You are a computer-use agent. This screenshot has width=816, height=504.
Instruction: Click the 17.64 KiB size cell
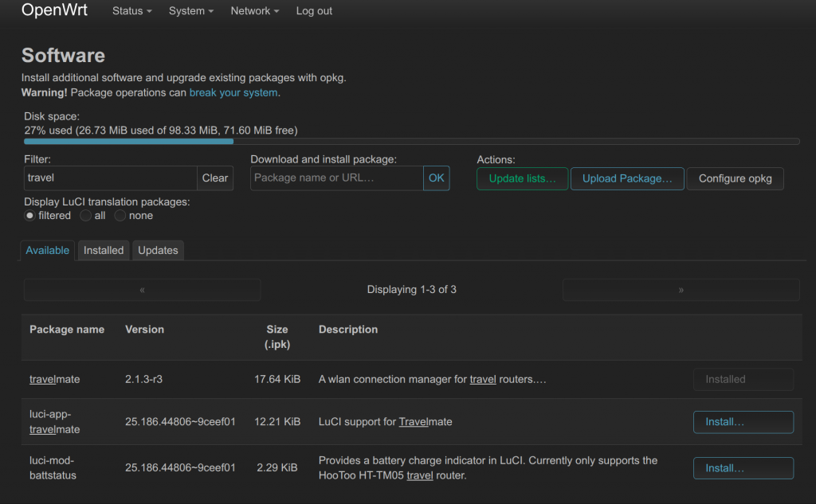277,379
